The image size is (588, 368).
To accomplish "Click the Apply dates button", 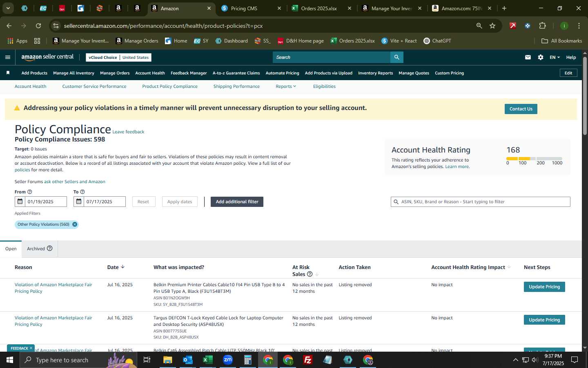I will click(x=180, y=202).
